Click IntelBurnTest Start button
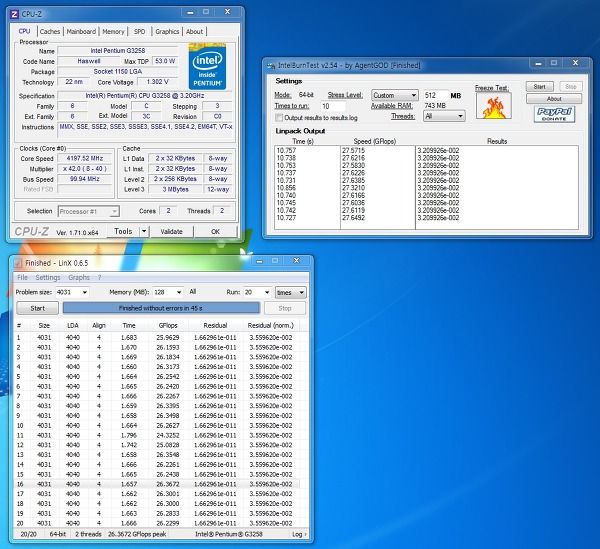 [540, 86]
